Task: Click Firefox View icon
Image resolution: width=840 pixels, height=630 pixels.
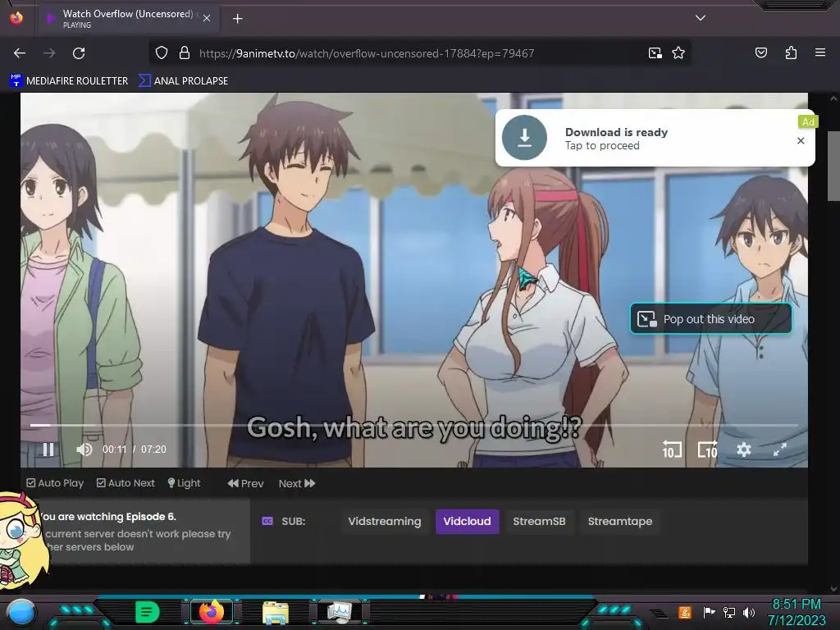Action: point(16,18)
